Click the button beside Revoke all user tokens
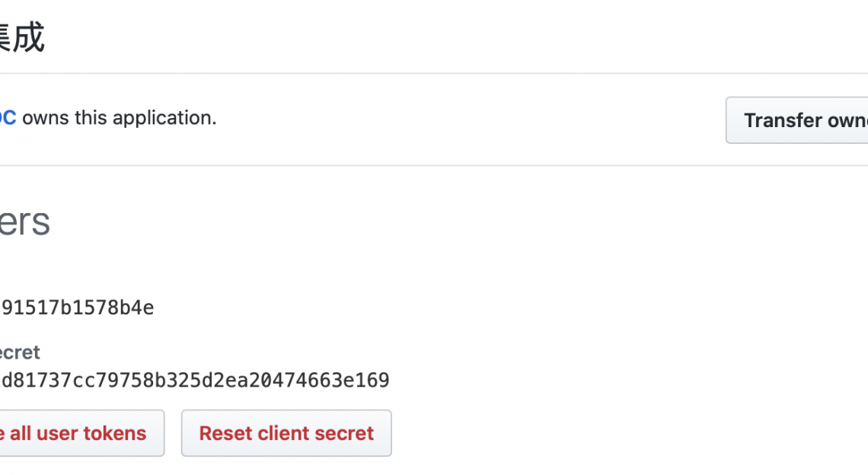This screenshot has height=475, width=868. [x=286, y=433]
